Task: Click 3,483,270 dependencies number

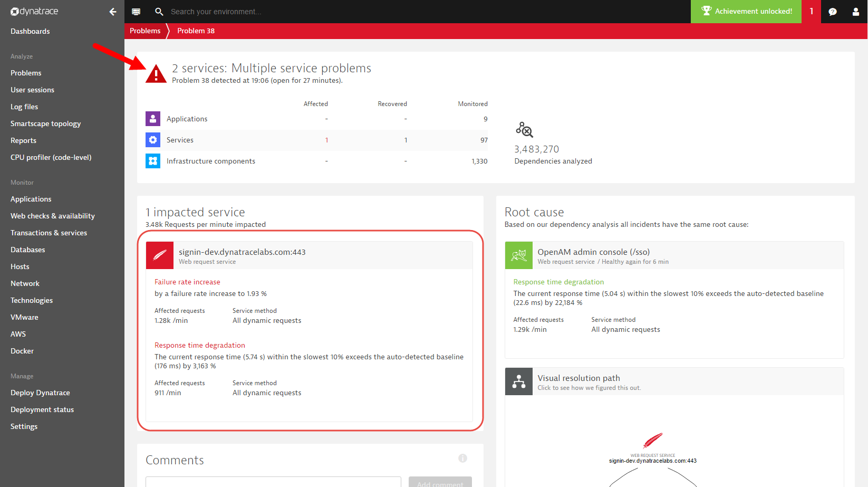Action: coord(537,149)
